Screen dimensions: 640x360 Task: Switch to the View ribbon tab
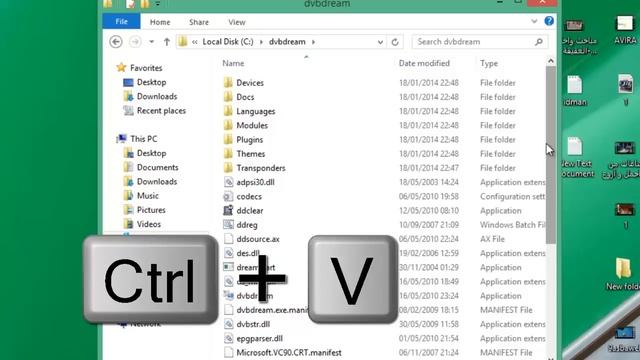pos(237,22)
